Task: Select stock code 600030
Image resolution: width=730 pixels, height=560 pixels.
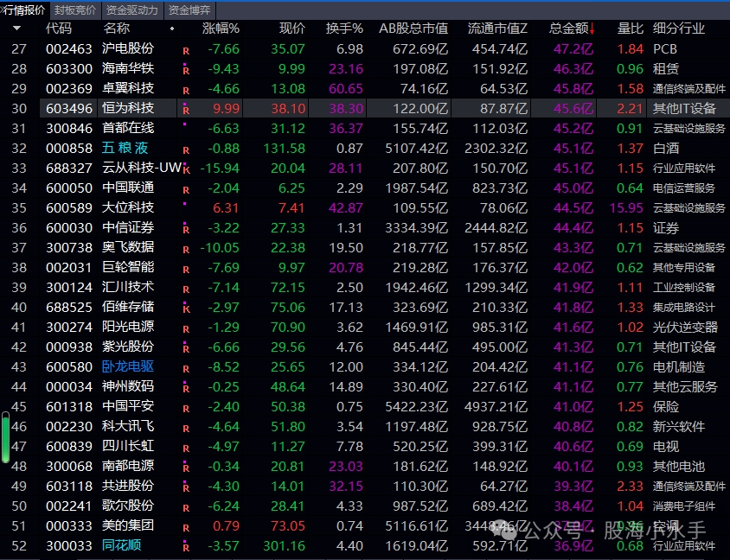Action: 69,228
